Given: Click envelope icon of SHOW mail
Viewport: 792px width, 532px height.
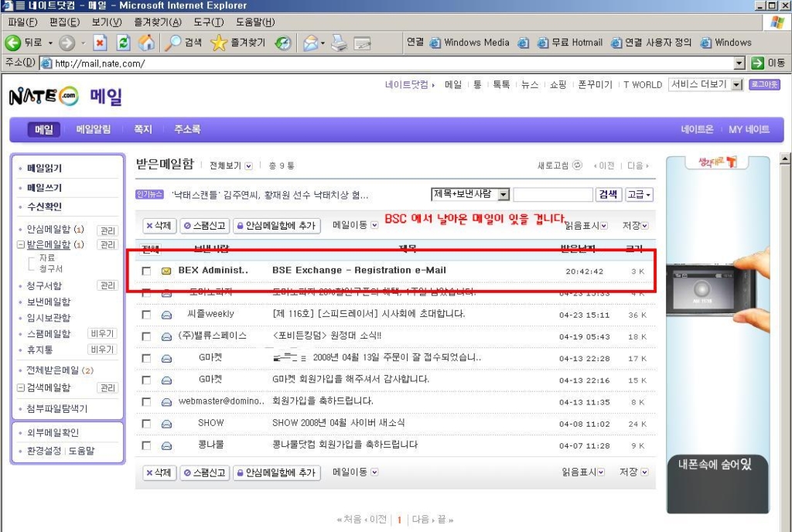Looking at the screenshot, I should [166, 424].
